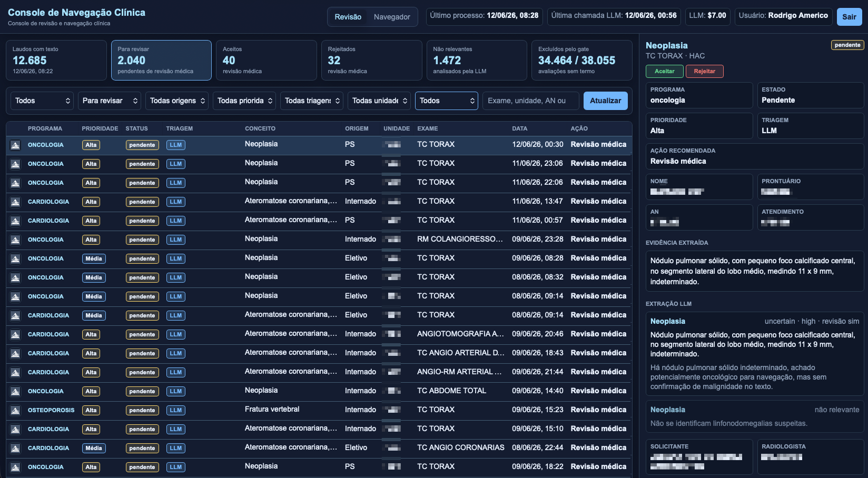This screenshot has width=868, height=478.
Task: Click the Atualizar button
Action: [606, 101]
